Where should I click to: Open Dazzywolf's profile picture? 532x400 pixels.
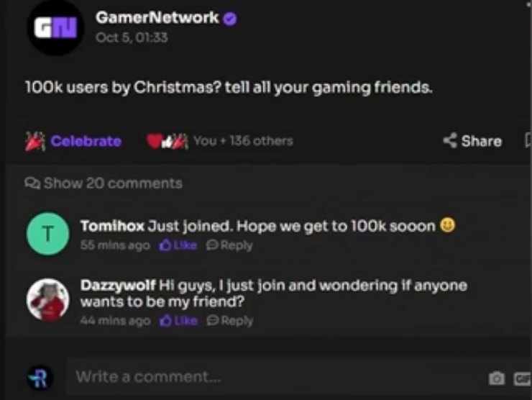[48, 300]
